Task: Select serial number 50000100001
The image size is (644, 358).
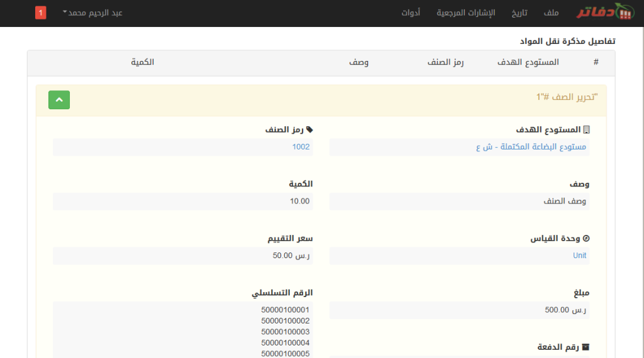Action: pos(285,310)
